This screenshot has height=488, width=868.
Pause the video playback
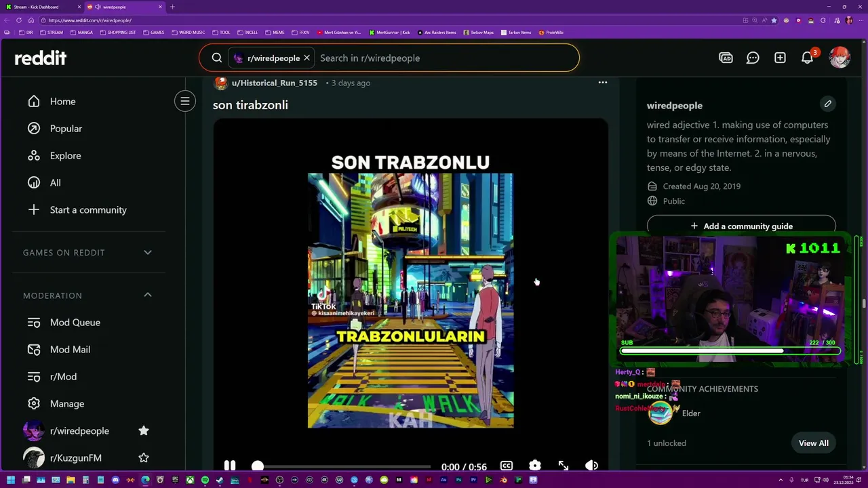click(230, 466)
